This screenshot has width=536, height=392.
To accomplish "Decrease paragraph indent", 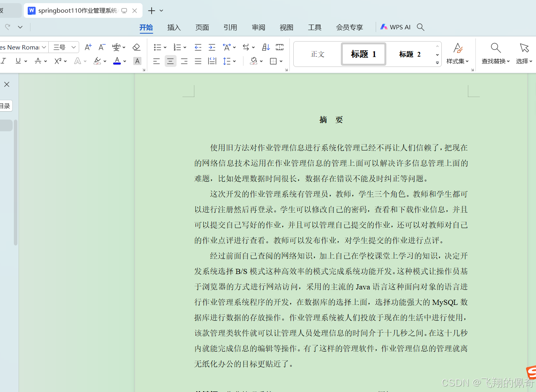I will (198, 47).
